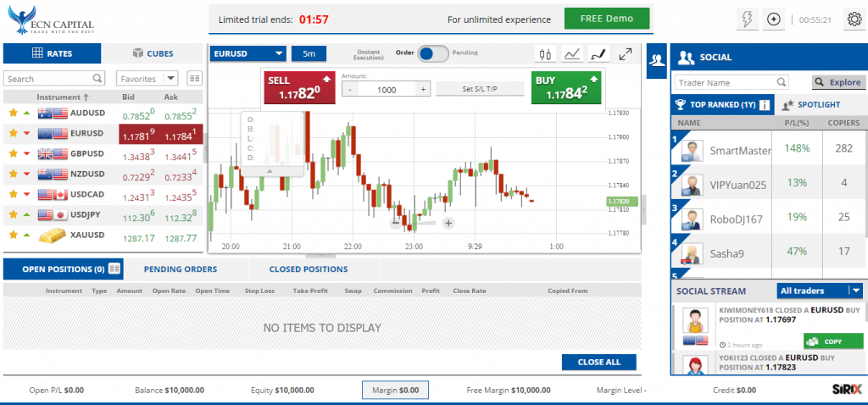This screenshot has height=405, width=868.
Task: Decrease amount with the minus stepper
Action: (x=350, y=89)
